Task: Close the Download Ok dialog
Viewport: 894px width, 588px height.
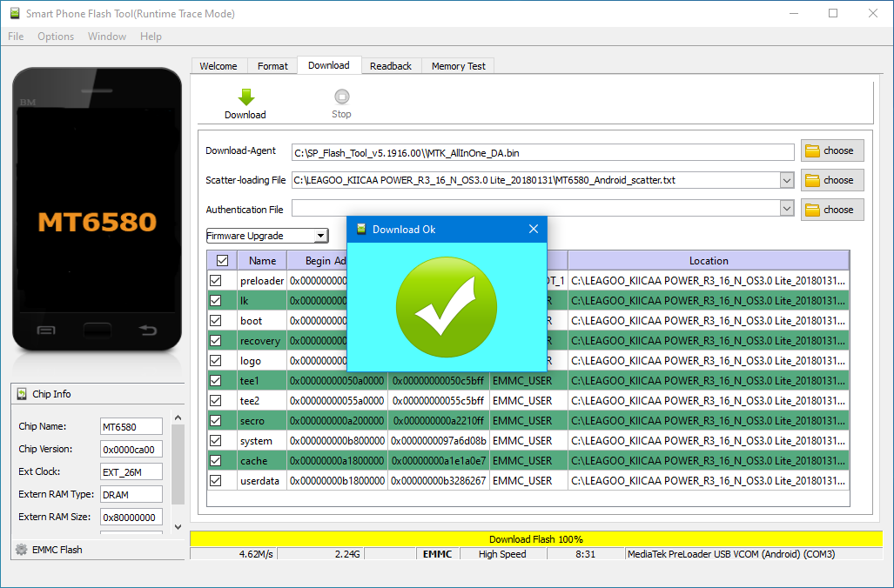Action: pos(533,229)
